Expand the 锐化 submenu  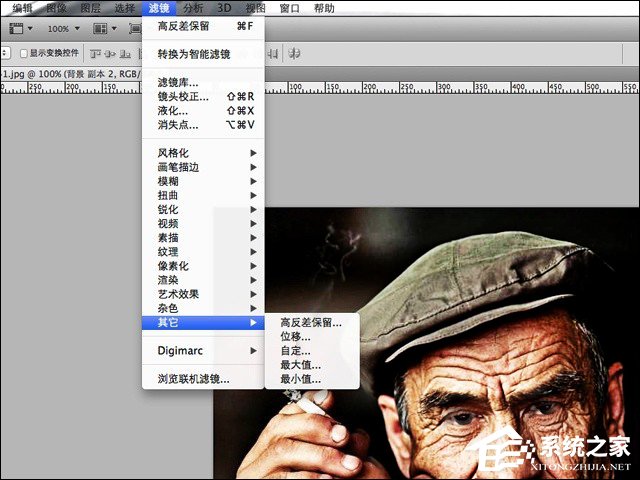pos(203,209)
